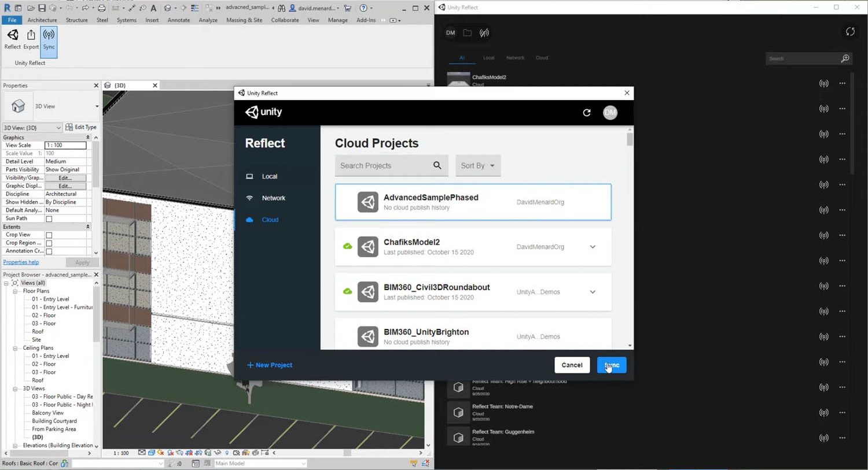Expand the ChafiksModel2 project chevron
The image size is (868, 470).
[593, 247]
